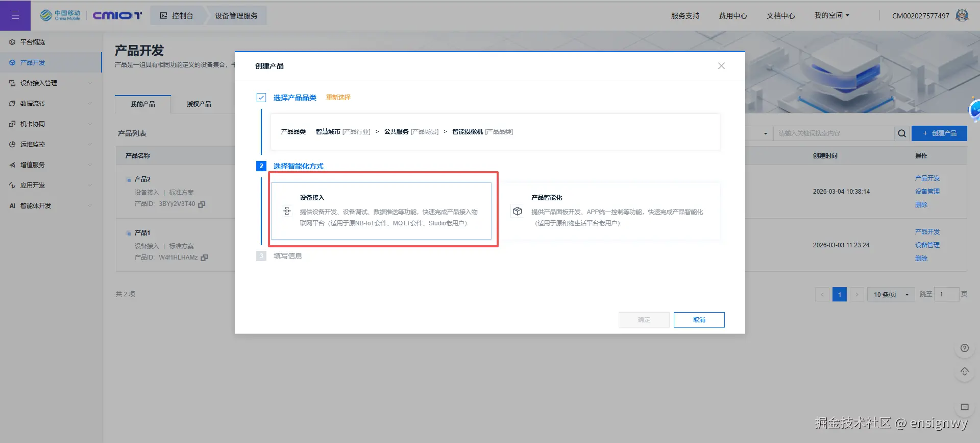This screenshot has height=443, width=980.
Task: Click the 运维监控 sidebar icon
Action: (x=12, y=144)
